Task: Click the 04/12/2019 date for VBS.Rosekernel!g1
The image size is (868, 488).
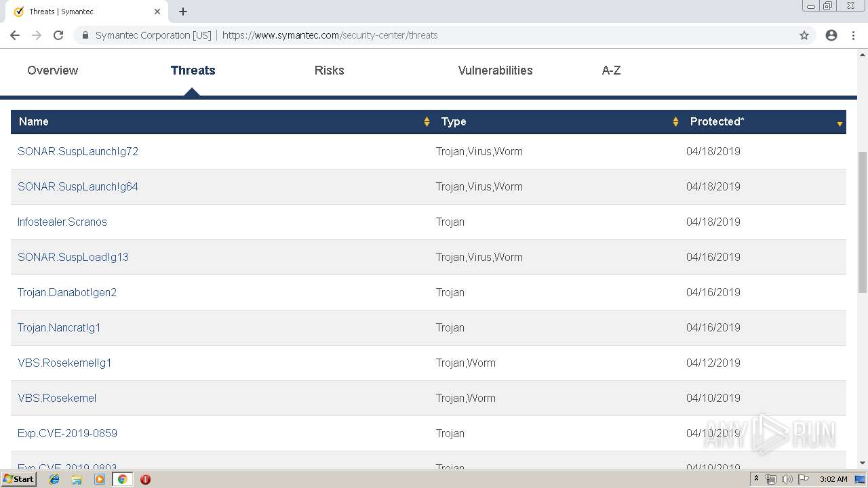Action: click(x=713, y=363)
